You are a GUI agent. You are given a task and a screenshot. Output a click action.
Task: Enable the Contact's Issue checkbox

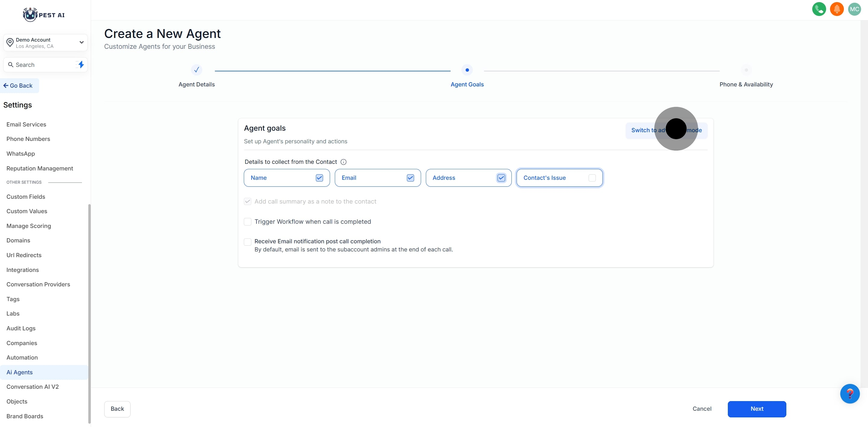pyautogui.click(x=592, y=178)
